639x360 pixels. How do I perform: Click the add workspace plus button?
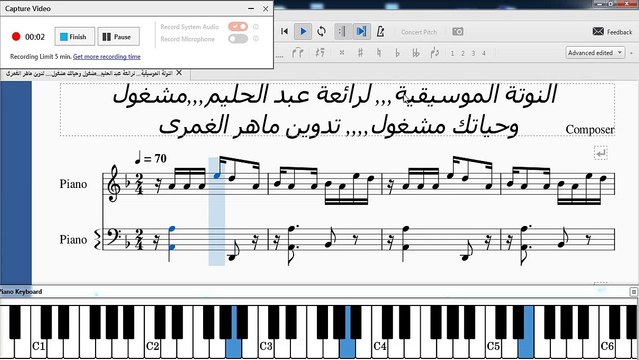point(632,53)
